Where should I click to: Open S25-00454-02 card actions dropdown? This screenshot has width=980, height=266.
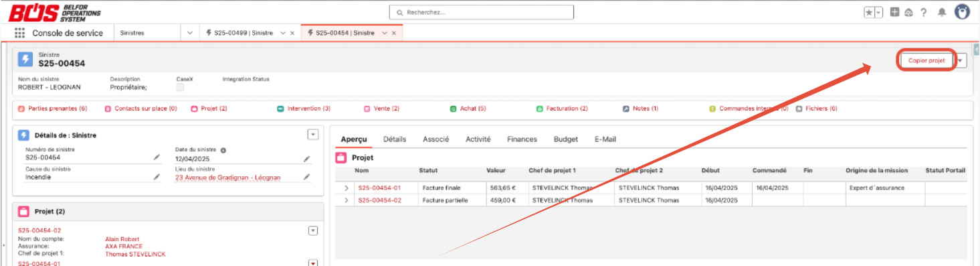point(312,230)
